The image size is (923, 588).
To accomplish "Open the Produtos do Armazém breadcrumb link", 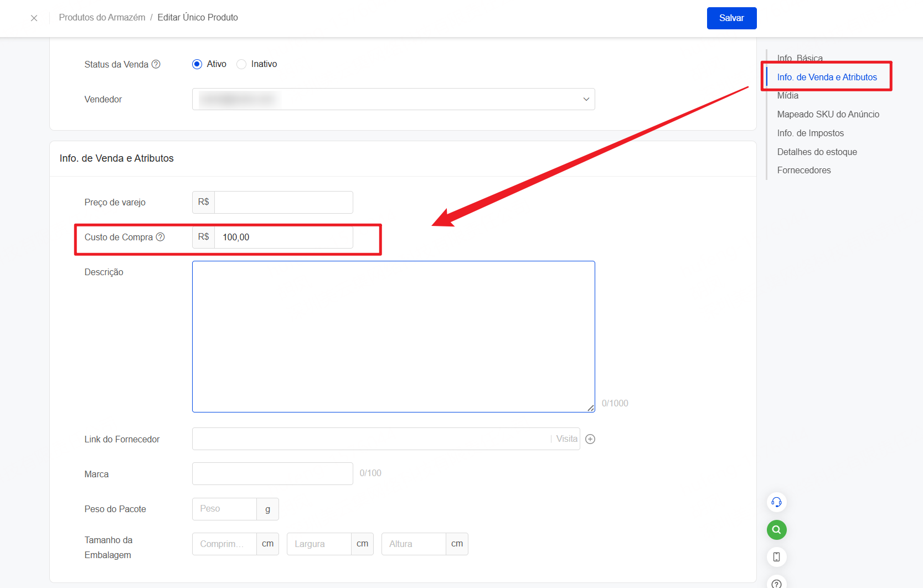I will click(x=102, y=18).
